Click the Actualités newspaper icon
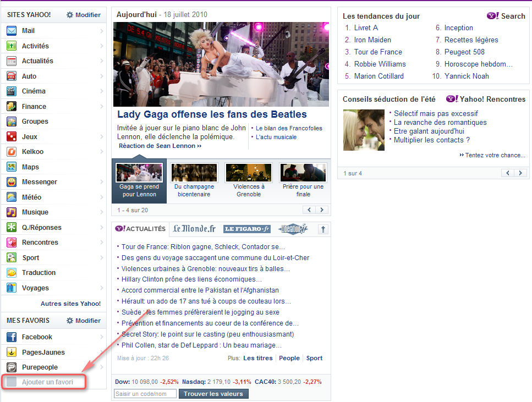This screenshot has height=402, width=532. pyautogui.click(x=12, y=61)
